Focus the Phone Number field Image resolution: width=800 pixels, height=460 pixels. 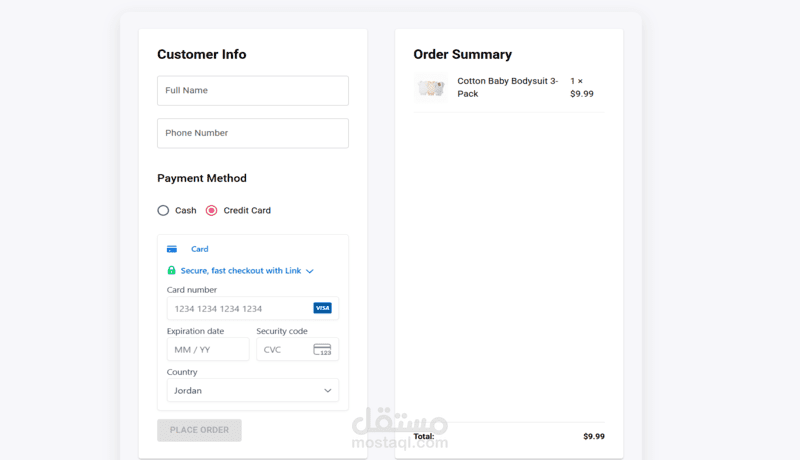pyautogui.click(x=253, y=133)
